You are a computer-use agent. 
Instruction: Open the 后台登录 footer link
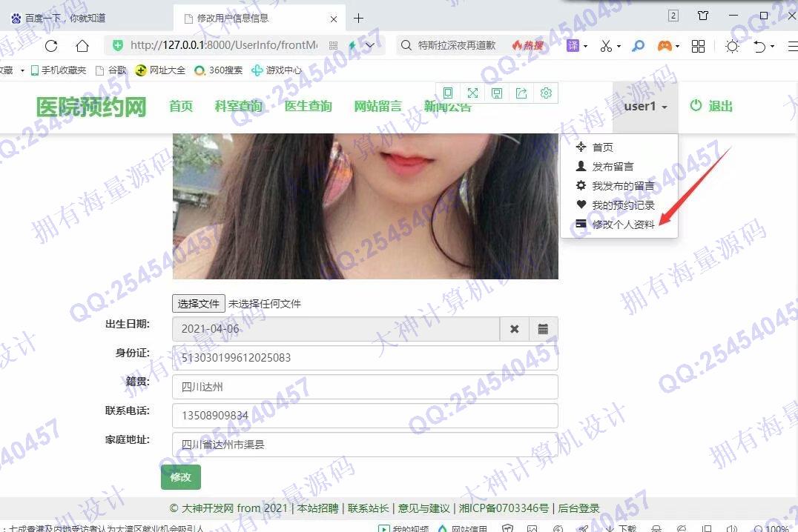point(578,508)
